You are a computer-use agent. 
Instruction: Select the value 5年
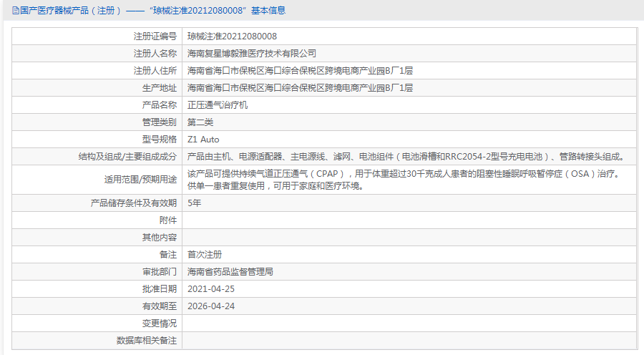pyautogui.click(x=194, y=203)
